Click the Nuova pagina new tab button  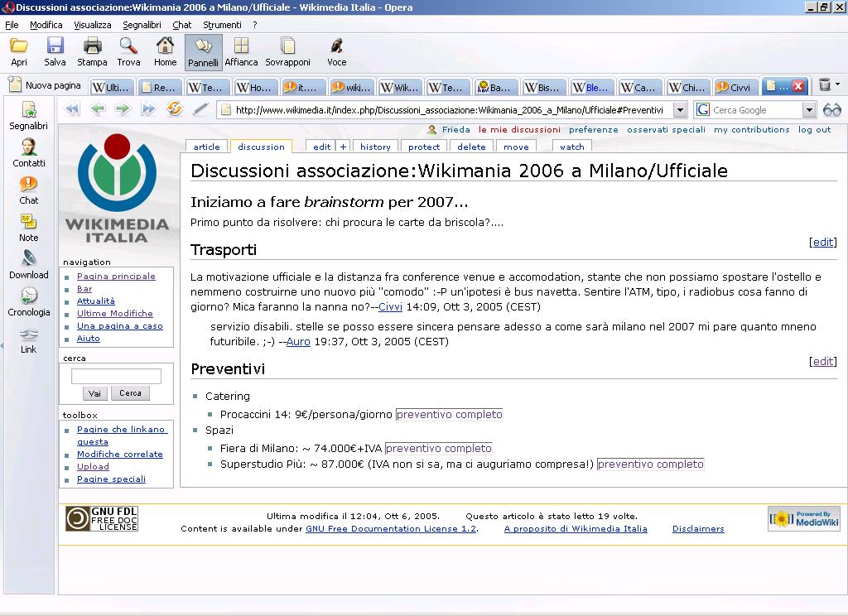pyautogui.click(x=45, y=85)
